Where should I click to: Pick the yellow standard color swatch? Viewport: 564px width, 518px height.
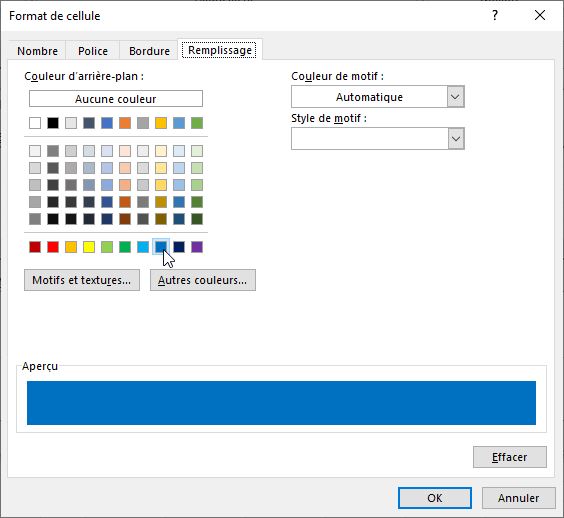coord(89,247)
